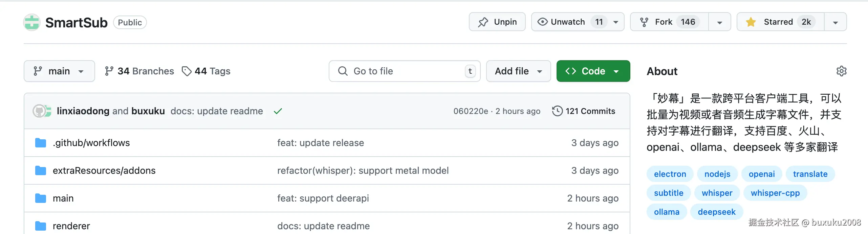Open the green Code dropdown
This screenshot has height=234, width=868.
tap(593, 71)
